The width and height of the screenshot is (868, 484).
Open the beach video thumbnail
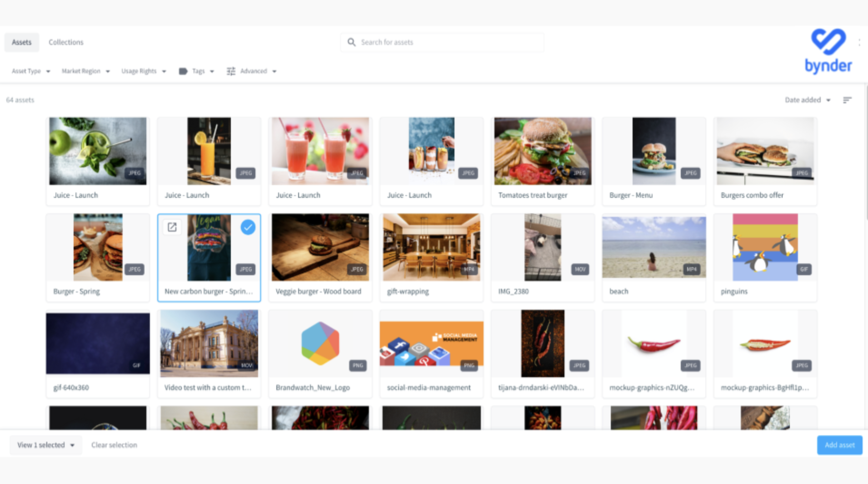[x=654, y=247]
